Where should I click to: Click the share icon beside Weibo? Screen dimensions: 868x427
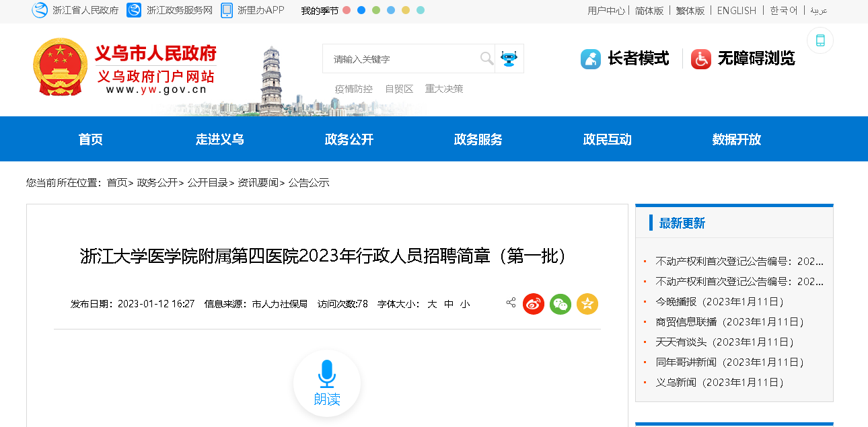511,303
